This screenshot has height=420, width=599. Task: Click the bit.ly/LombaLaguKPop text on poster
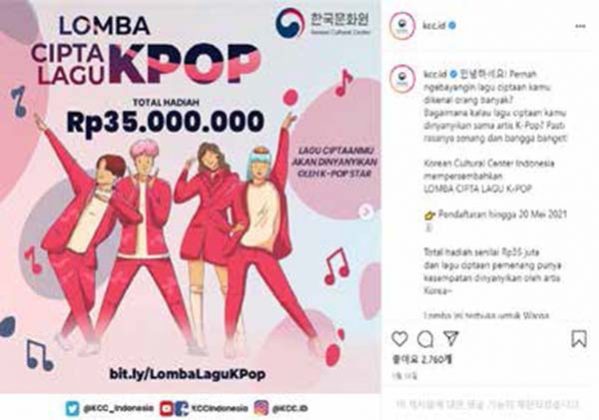187,374
